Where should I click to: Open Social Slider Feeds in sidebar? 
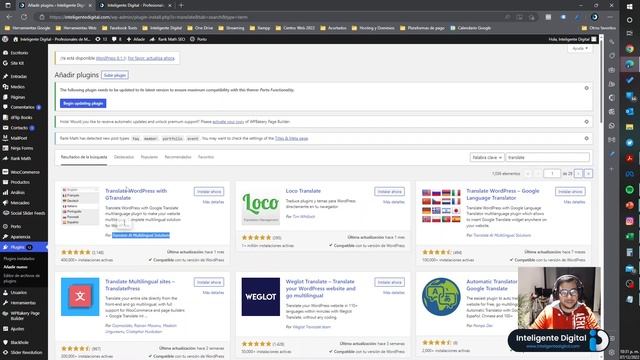point(27,213)
